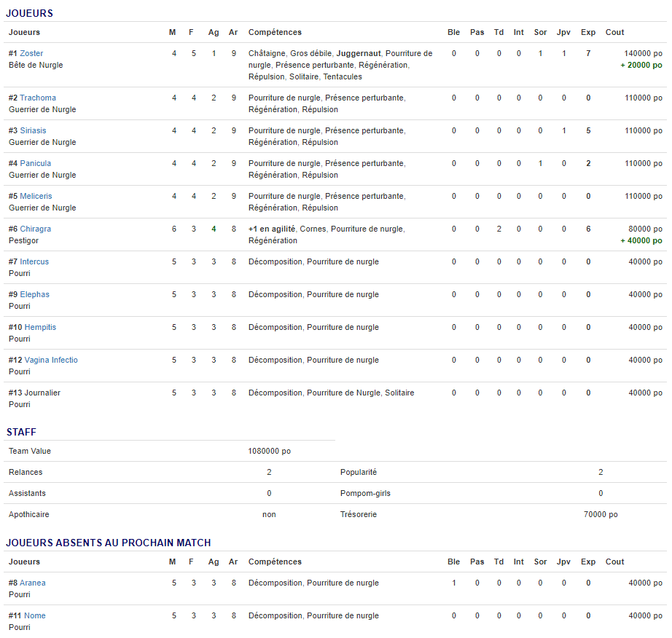The image size is (672, 638).
Task: Click the bold Juggernaut skill in Zoster's row
Action: click(359, 53)
